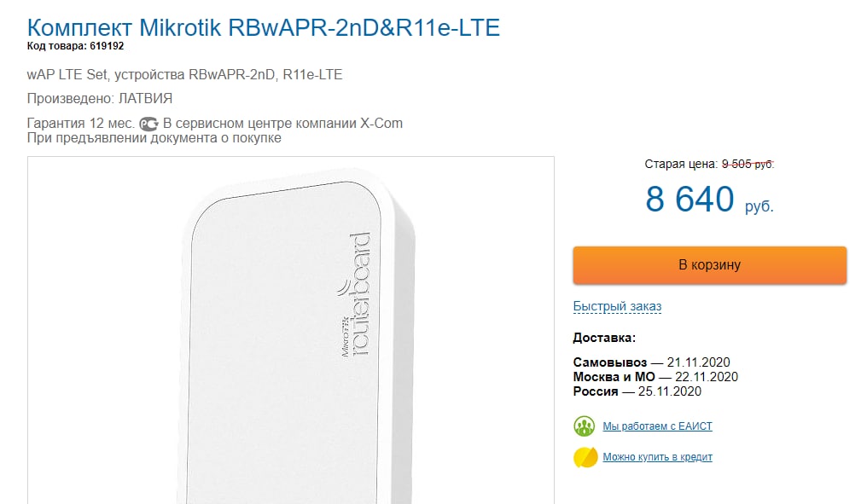Click the «Гарантия 12 мес.» warranty text

pyautogui.click(x=80, y=124)
